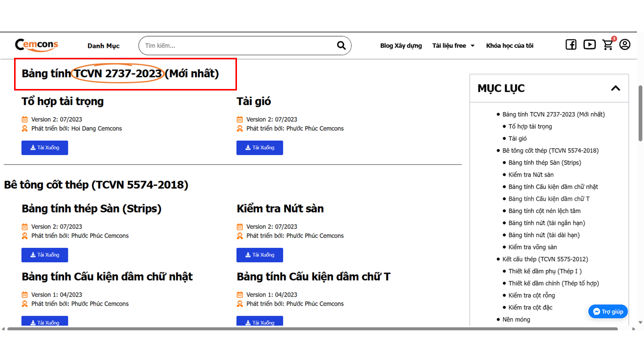Download the Kiểm tra Nứt sàn file
The image size is (644, 362).
pyautogui.click(x=260, y=255)
